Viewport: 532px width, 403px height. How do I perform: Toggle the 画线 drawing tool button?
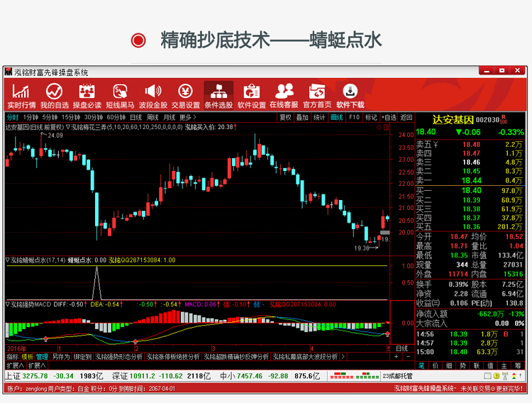(x=336, y=118)
